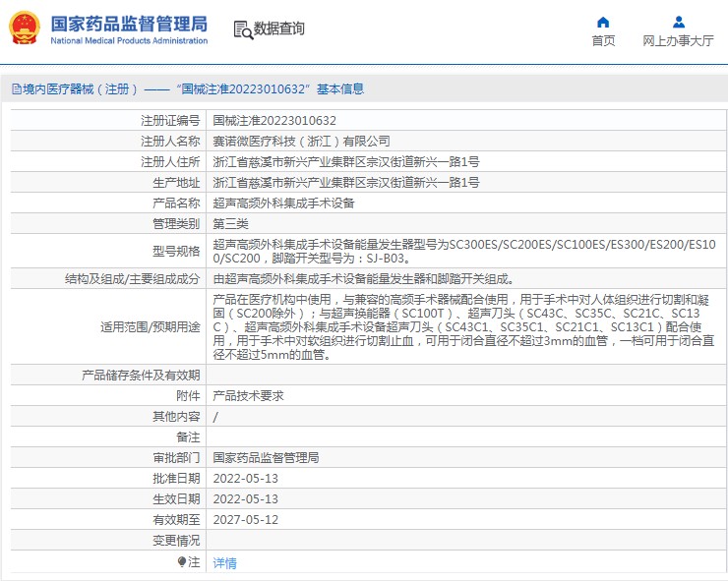Select the composition text 由超声高频外科集成手术设备能量发生器
The width and height of the screenshot is (728, 581).
point(364,279)
